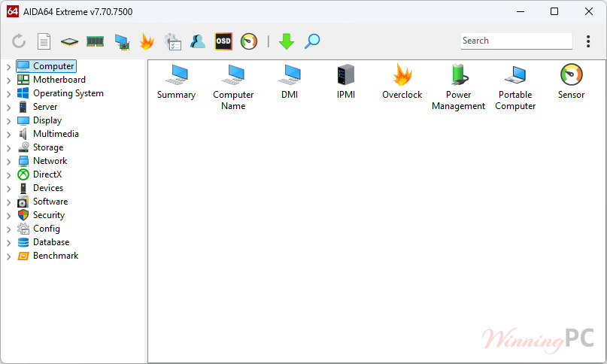Open the Report page icon
607x364 pixels.
pyautogui.click(x=44, y=41)
